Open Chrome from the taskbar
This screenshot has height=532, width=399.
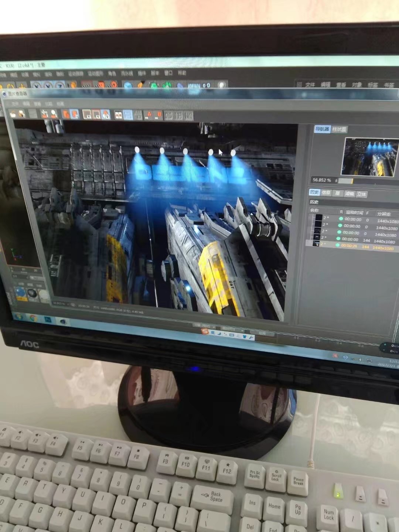click(x=33, y=318)
